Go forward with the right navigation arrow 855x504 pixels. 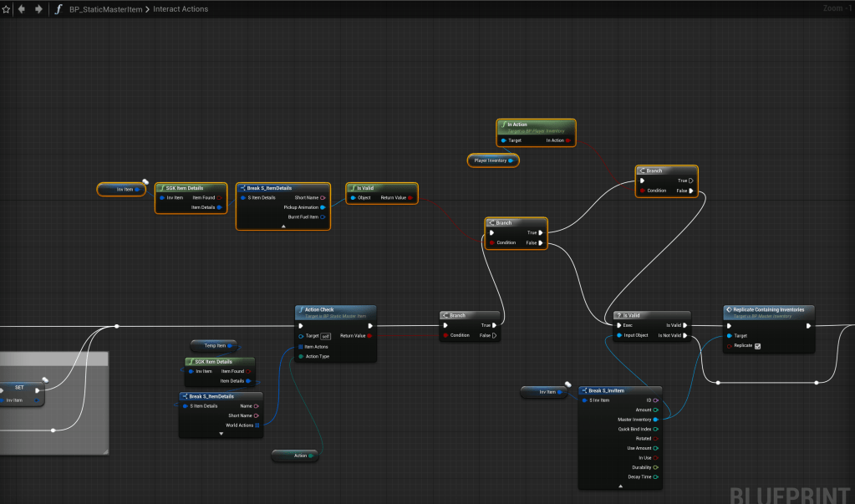point(38,9)
